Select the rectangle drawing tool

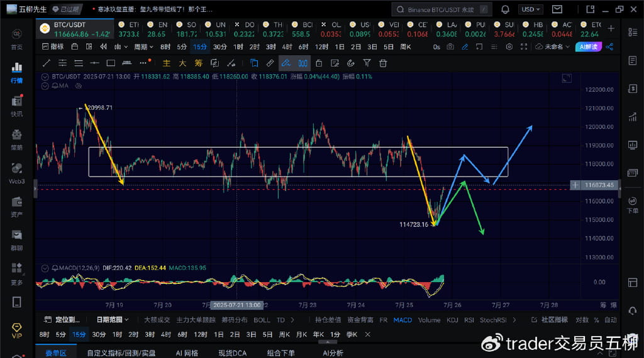tap(111, 63)
